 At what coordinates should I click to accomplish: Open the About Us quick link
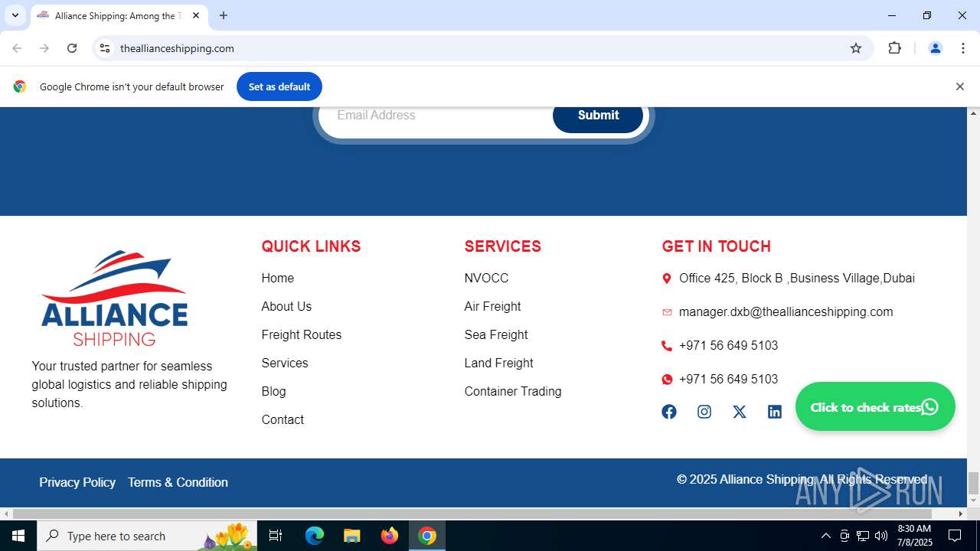(286, 307)
